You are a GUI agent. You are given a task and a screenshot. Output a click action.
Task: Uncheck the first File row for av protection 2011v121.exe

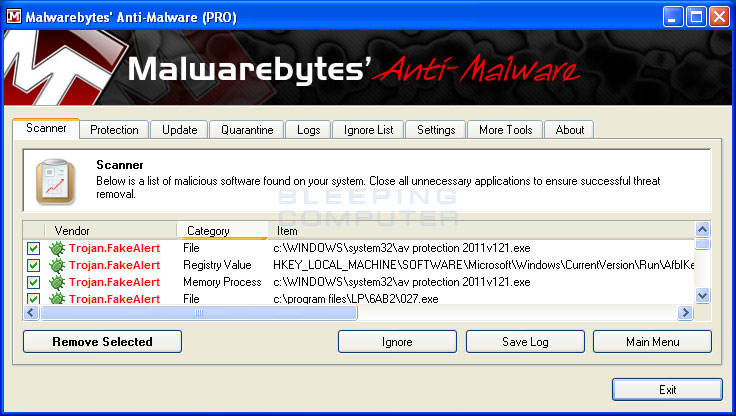click(x=33, y=248)
